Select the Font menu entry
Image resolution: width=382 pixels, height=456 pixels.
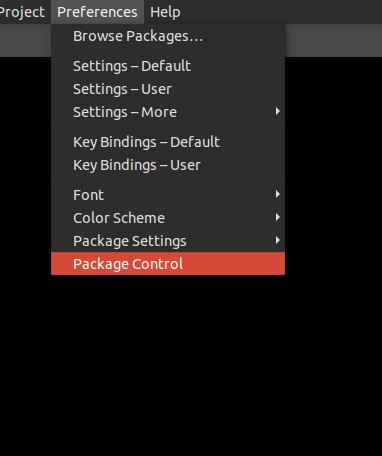168,195
